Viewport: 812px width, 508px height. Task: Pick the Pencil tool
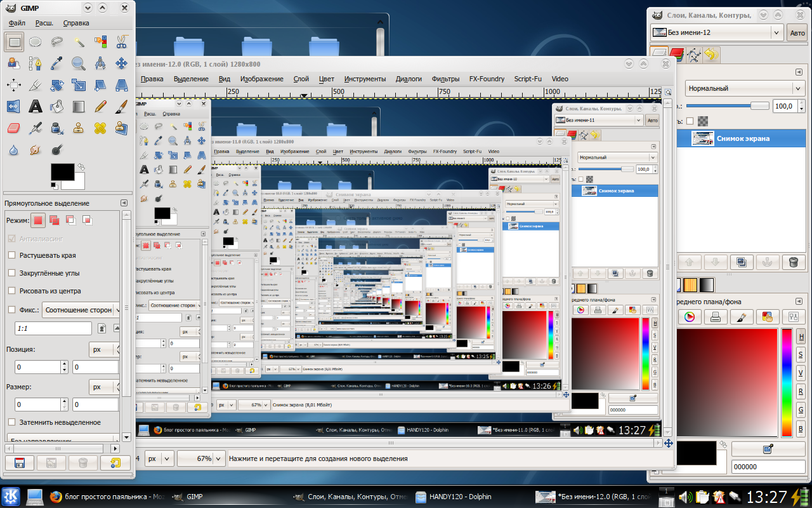100,106
